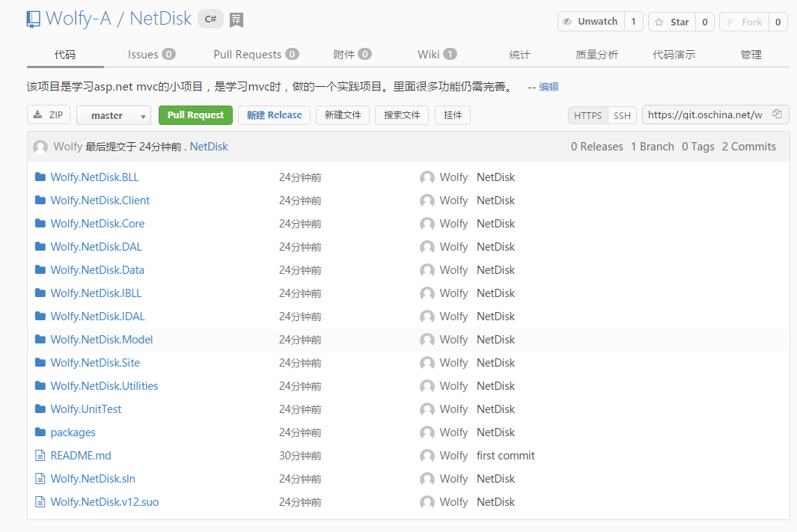797x532 pixels.
Task: Open the first commit message link
Action: (506, 455)
